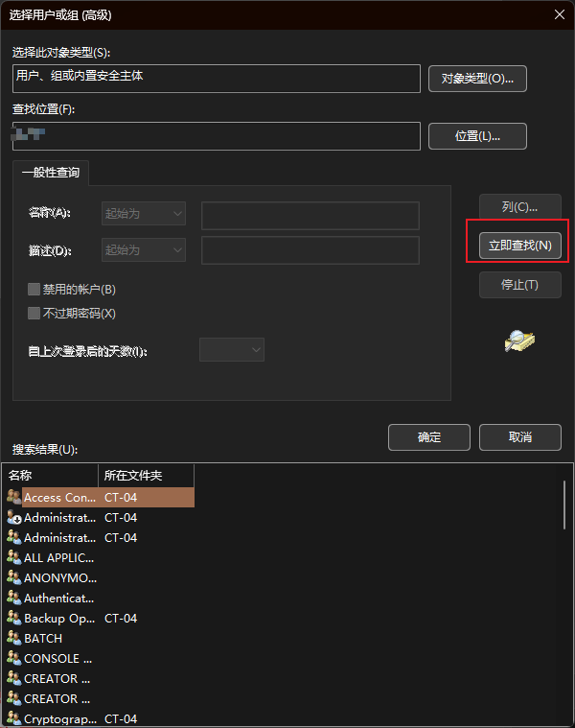Open the 自上次登录后的天数 dropdown

click(x=232, y=349)
